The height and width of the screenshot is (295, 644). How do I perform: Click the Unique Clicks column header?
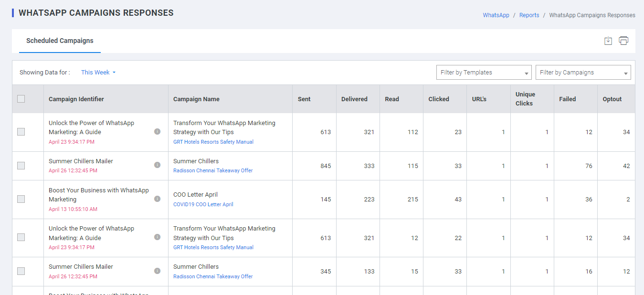[525, 99]
